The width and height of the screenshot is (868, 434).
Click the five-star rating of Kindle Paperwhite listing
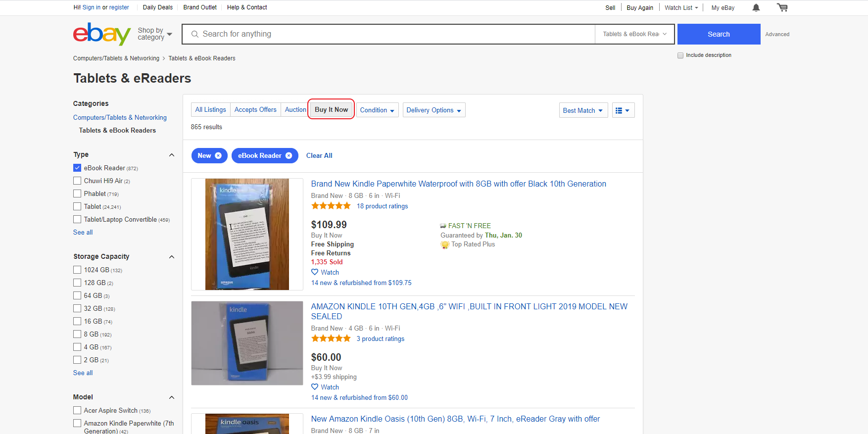331,206
